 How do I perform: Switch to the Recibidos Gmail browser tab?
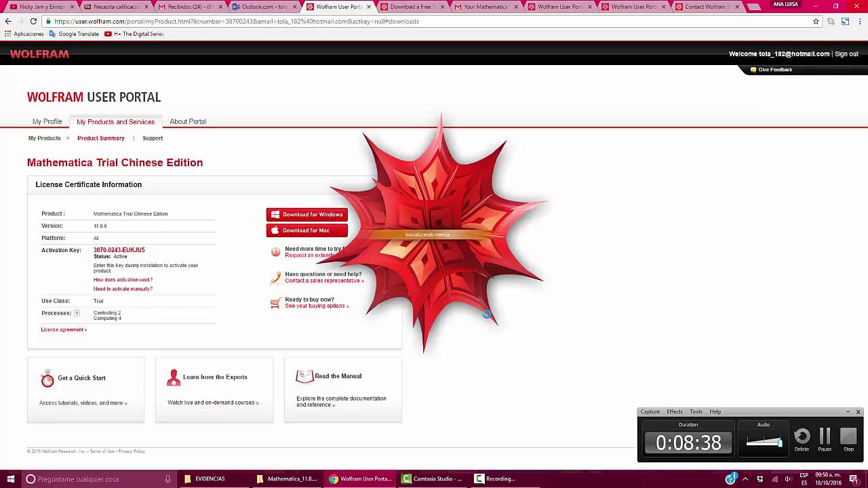click(x=190, y=7)
